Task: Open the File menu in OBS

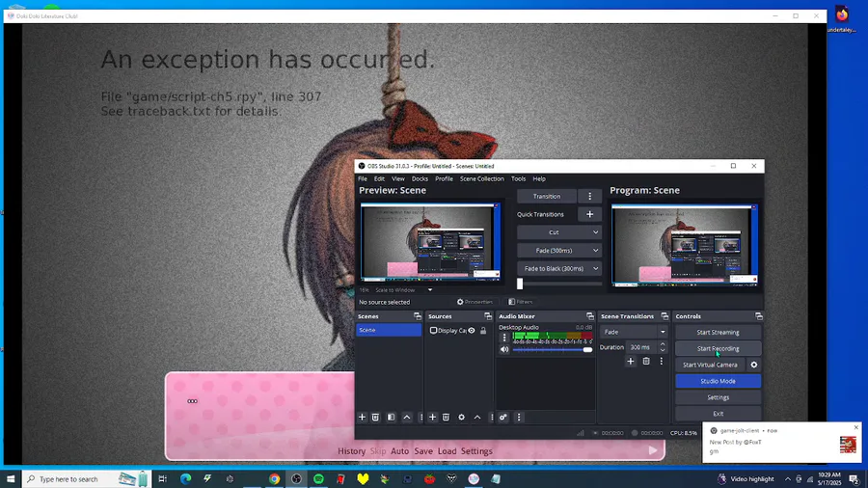Action: pyautogui.click(x=363, y=178)
